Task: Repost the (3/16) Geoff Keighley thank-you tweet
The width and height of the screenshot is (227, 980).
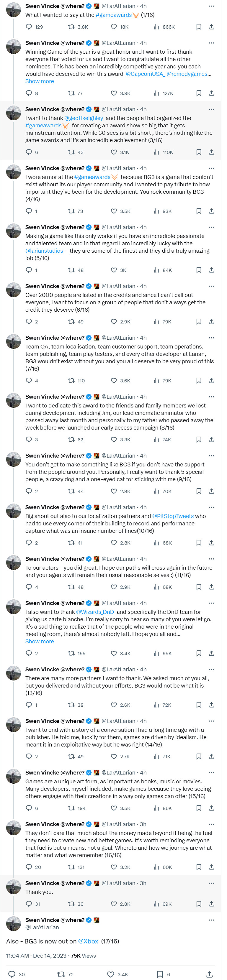Action: tap(71, 152)
